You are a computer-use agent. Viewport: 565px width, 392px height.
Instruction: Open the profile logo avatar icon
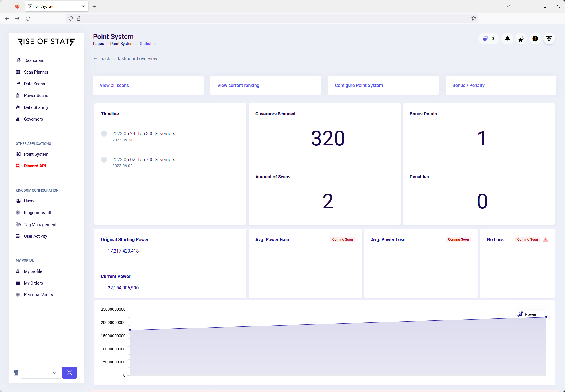point(549,39)
